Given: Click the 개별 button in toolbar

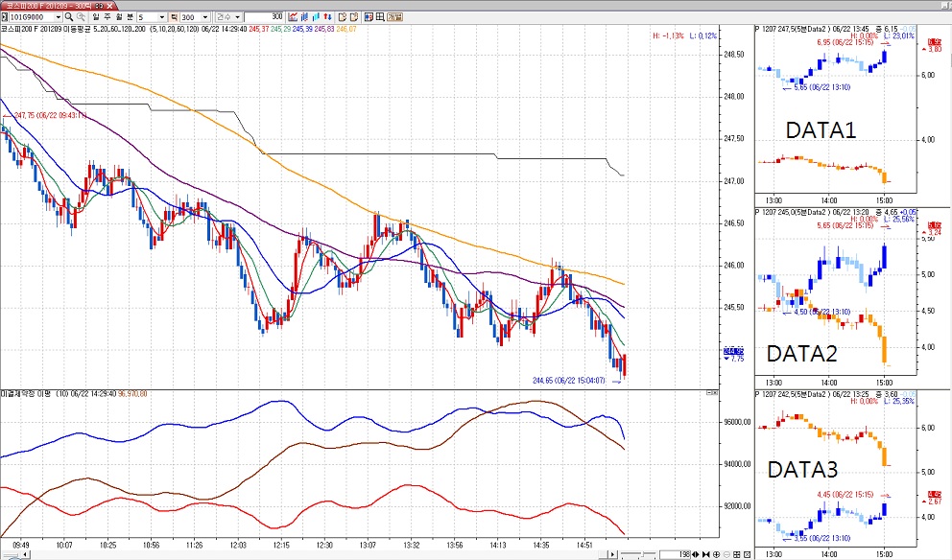Looking at the screenshot, I should (x=394, y=17).
